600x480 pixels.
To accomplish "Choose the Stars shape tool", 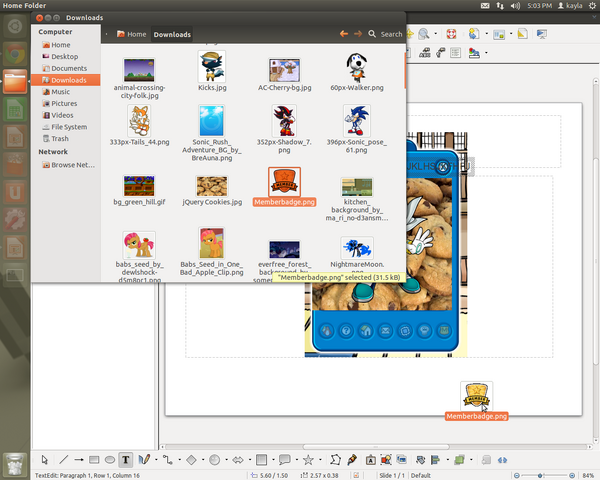I will click(308, 460).
